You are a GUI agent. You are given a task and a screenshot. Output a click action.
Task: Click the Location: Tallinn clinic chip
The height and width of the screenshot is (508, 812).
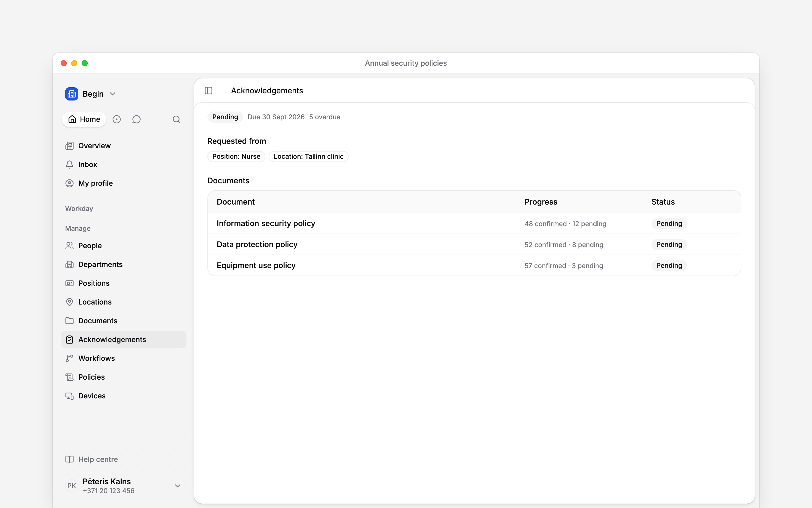pos(309,157)
